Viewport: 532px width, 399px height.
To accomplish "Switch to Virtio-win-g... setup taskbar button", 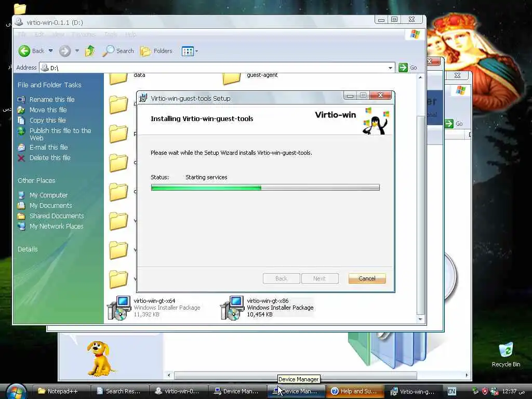I will (x=414, y=391).
